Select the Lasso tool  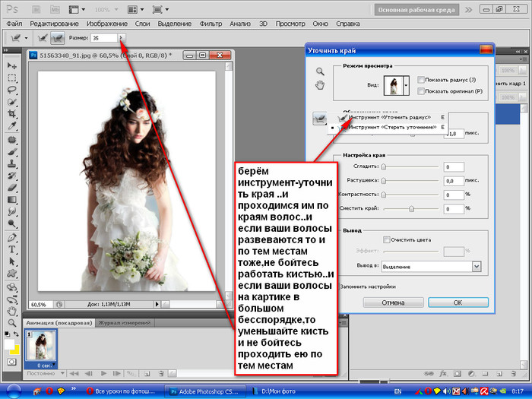[x=12, y=90]
